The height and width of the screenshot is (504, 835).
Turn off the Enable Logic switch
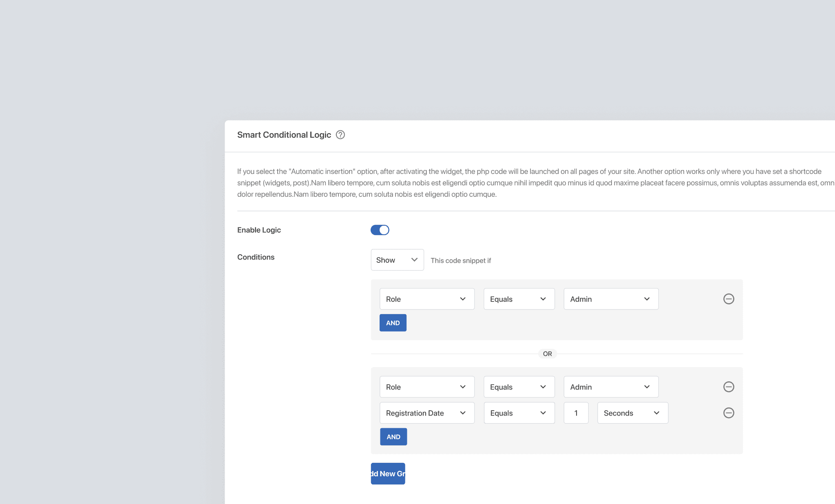click(x=380, y=230)
